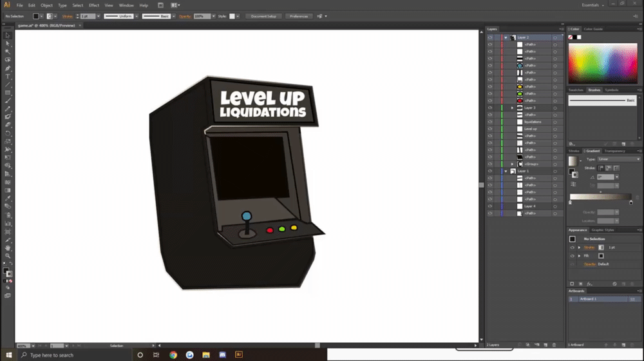Collapse Layer 1 in Layers panel
This screenshot has height=361, width=644.
pos(506,171)
